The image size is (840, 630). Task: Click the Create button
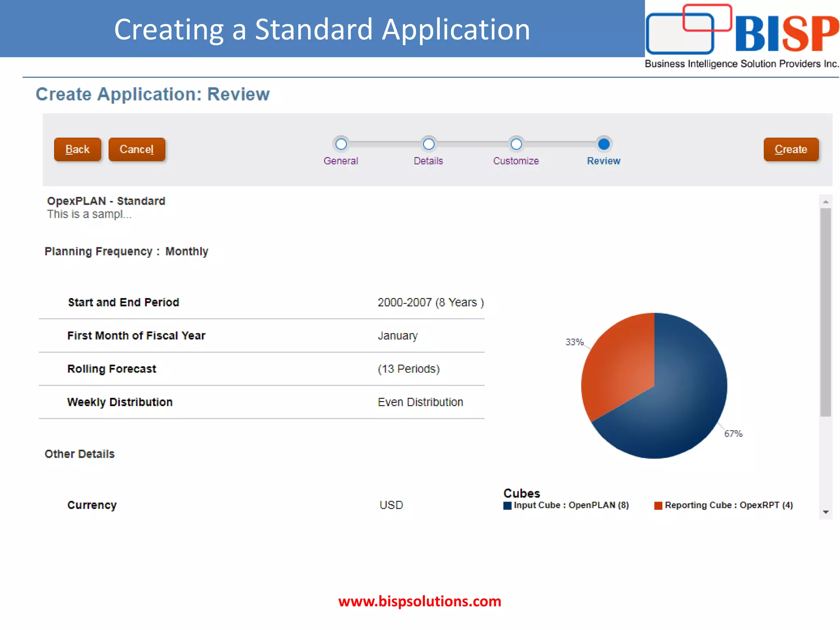(791, 149)
